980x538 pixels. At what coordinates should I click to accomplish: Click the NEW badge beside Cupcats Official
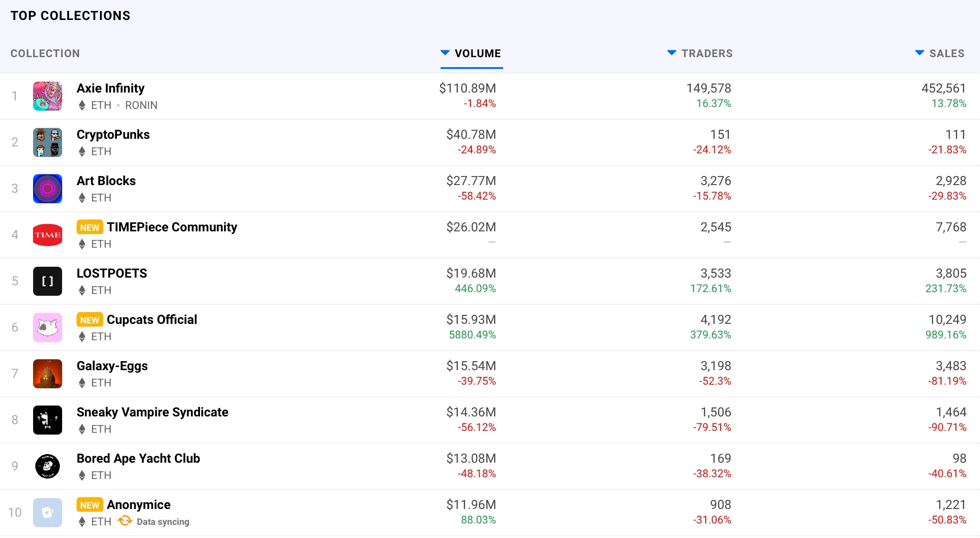click(x=90, y=320)
